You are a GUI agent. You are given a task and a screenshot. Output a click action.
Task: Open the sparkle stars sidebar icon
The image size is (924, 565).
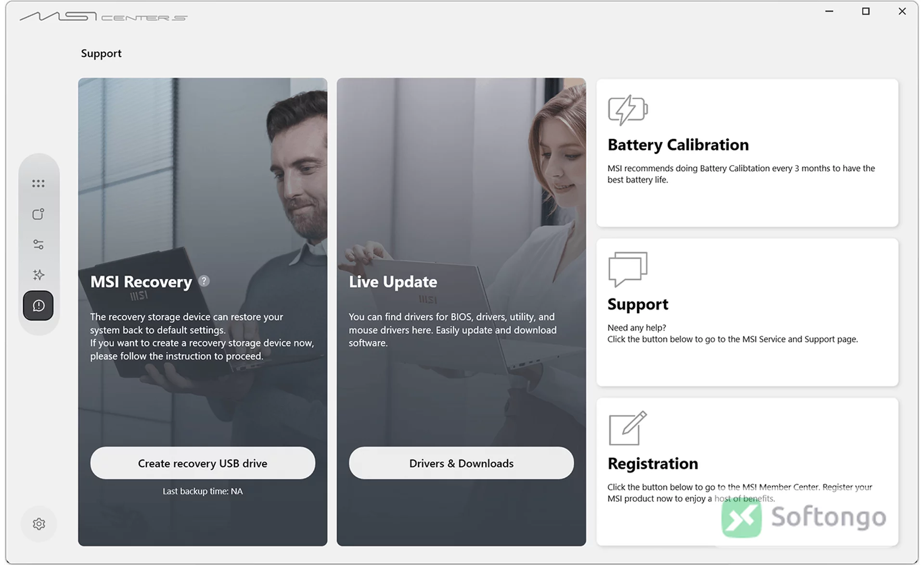38,275
